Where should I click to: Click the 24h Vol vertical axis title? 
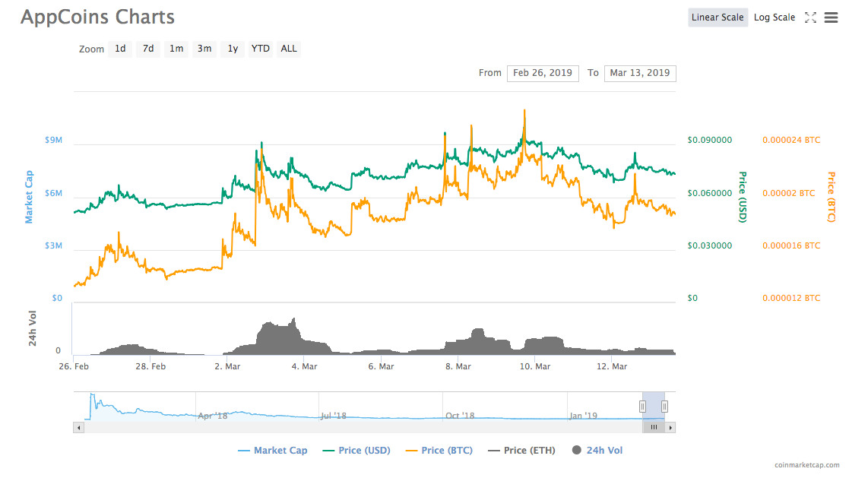(x=32, y=328)
